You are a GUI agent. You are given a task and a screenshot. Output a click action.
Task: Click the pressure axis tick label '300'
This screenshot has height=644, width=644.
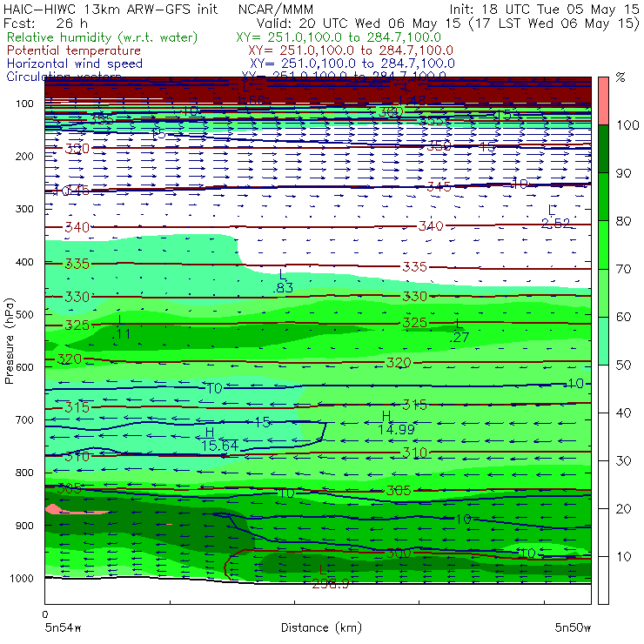(24, 209)
